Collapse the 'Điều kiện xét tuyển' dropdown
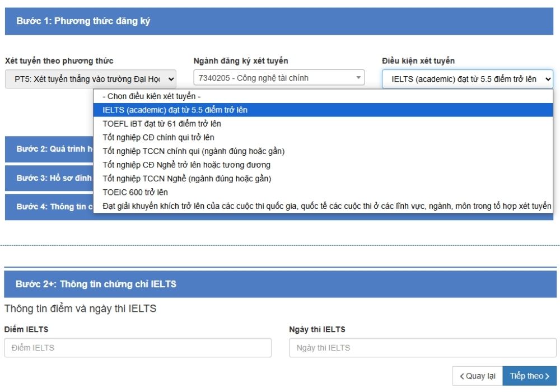Image resolution: width=560 pixels, height=392 pixels. pyautogui.click(x=467, y=79)
